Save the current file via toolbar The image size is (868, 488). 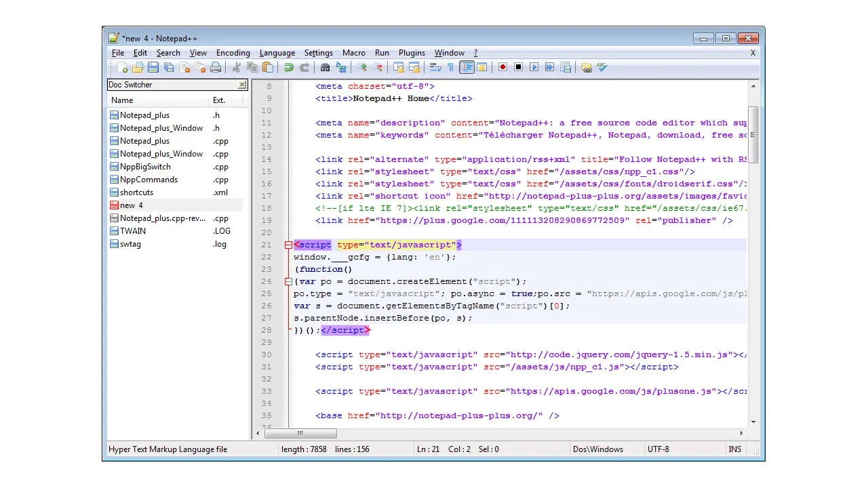153,67
